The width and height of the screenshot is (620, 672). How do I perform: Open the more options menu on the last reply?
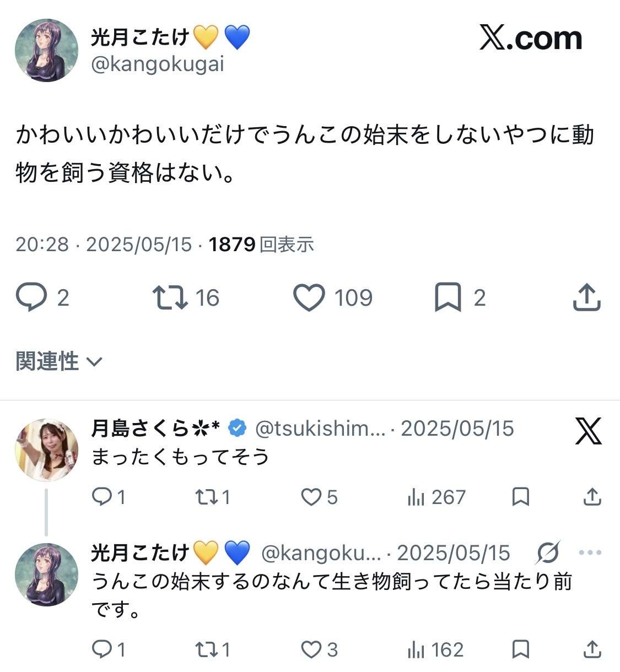point(590,552)
